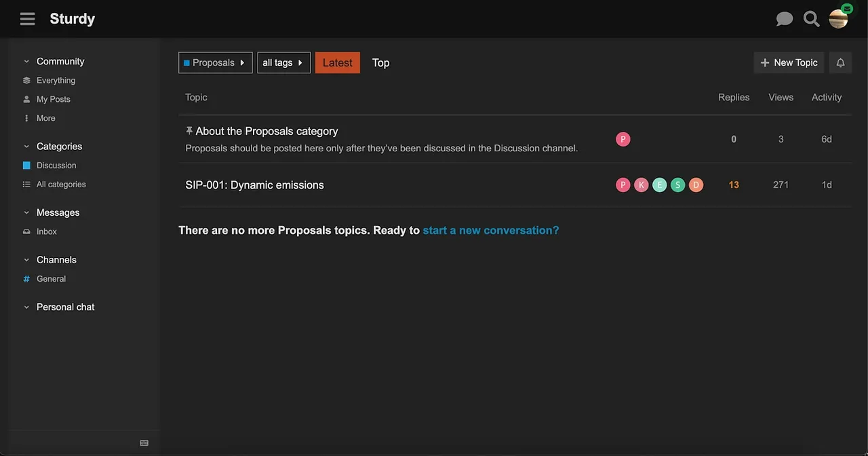Click the General channel hash icon

pyautogui.click(x=26, y=279)
